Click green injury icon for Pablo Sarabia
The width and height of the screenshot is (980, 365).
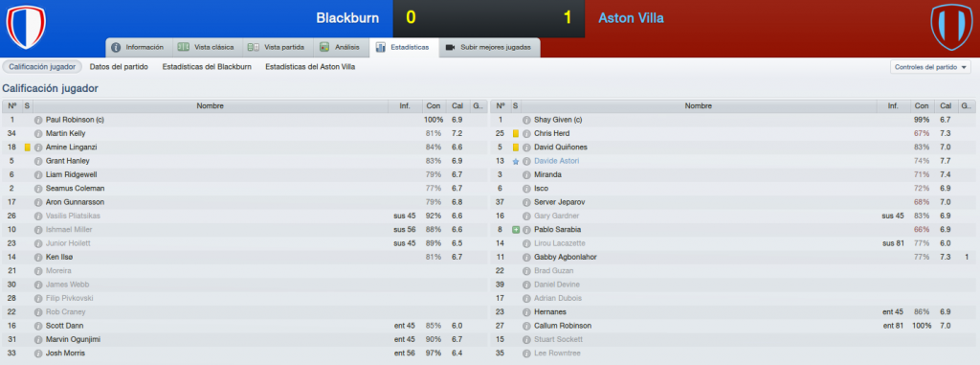pyautogui.click(x=516, y=230)
